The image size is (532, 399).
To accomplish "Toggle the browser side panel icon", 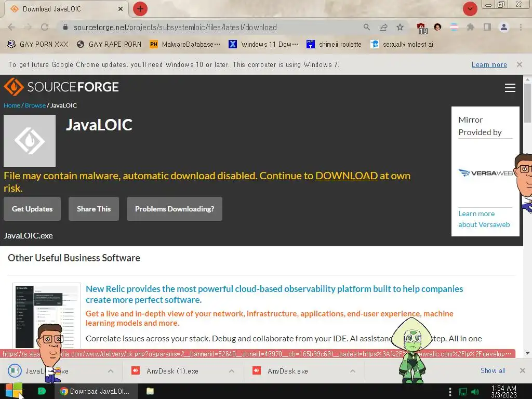I will (x=487, y=27).
